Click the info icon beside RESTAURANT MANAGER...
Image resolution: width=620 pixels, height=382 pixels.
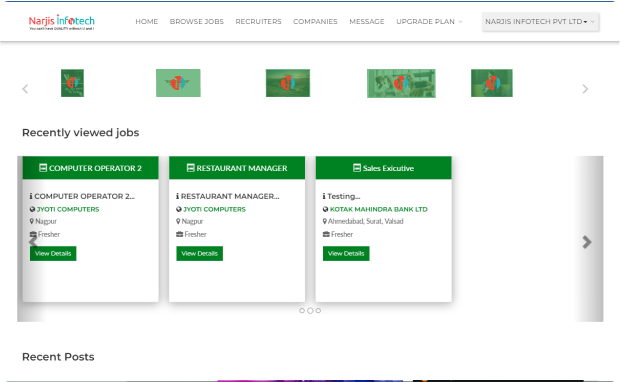point(178,196)
